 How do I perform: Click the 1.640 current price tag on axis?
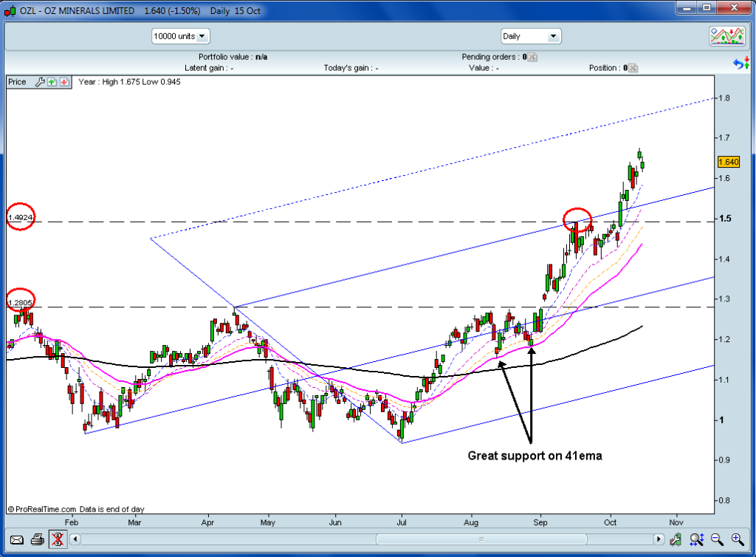[x=729, y=162]
